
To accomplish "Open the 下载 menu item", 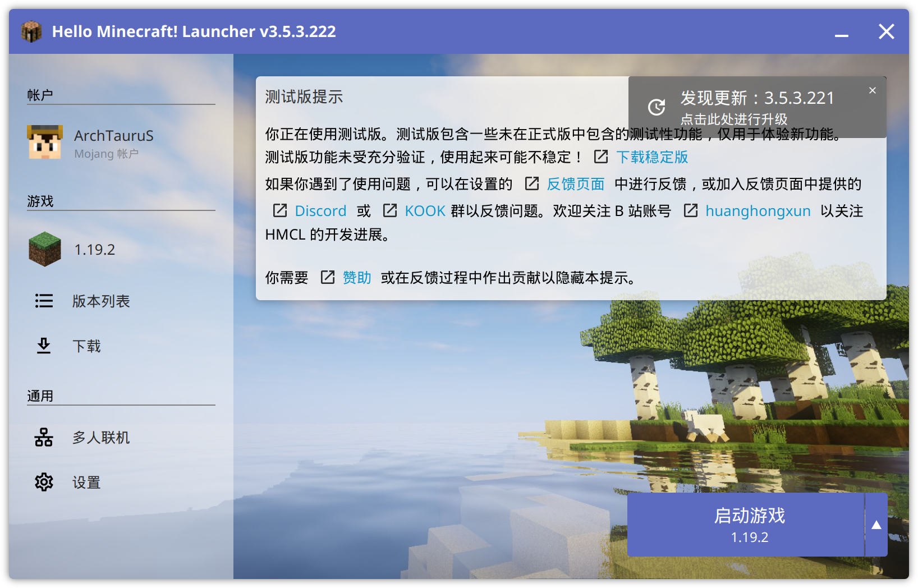I will point(121,346).
